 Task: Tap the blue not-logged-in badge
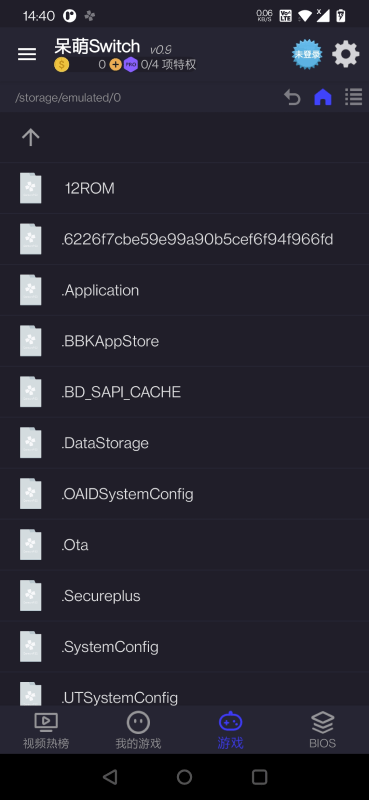[307, 54]
